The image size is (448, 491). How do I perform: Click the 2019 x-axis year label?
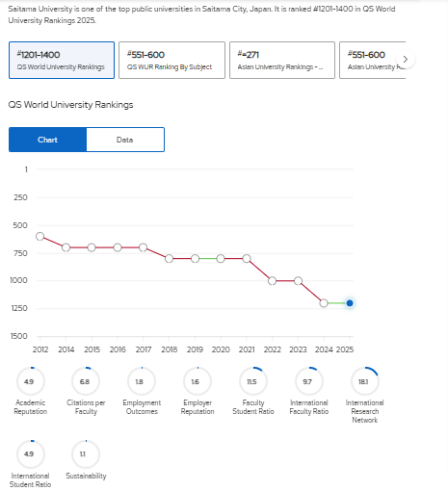point(195,349)
